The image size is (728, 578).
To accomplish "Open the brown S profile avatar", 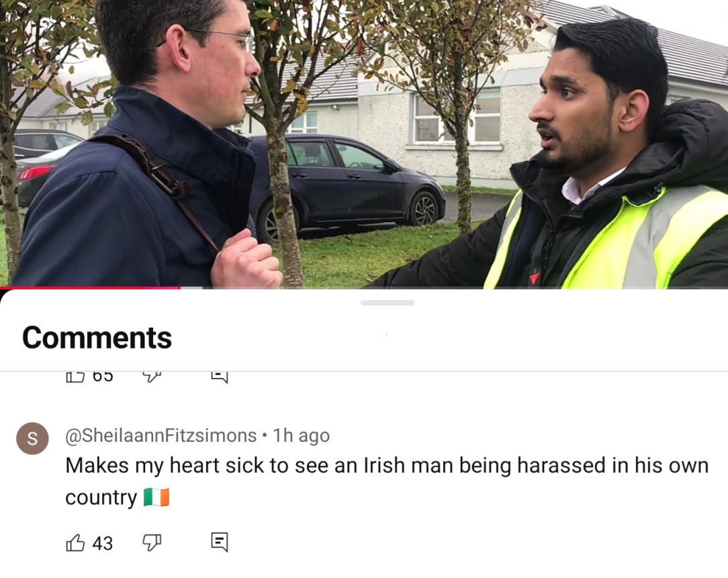I will 32,438.
